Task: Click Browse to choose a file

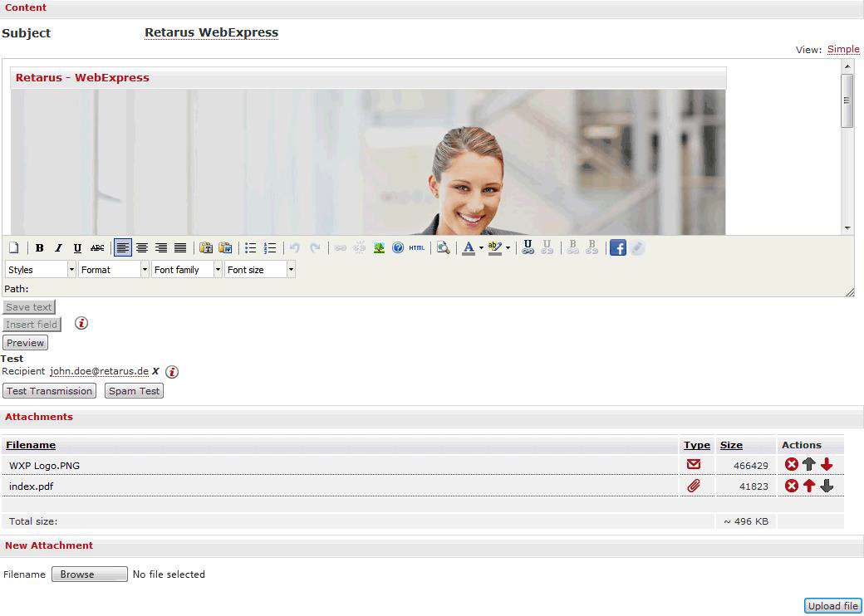Action: [x=89, y=574]
